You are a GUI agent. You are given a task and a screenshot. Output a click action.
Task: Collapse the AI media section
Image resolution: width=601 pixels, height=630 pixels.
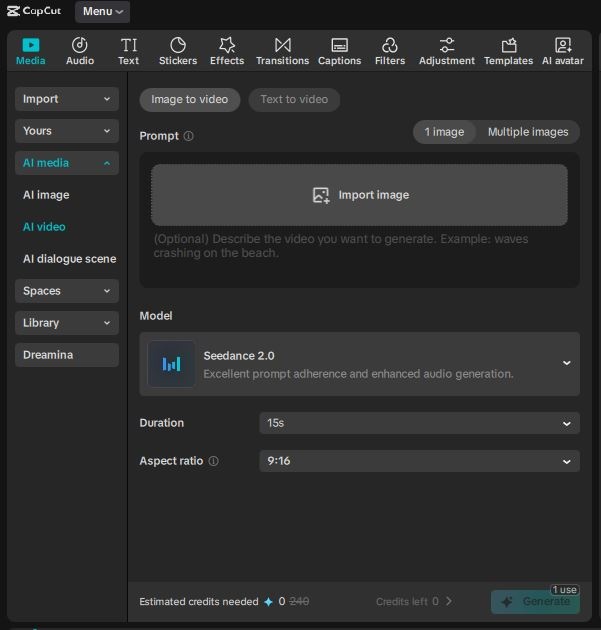pyautogui.click(x=67, y=163)
